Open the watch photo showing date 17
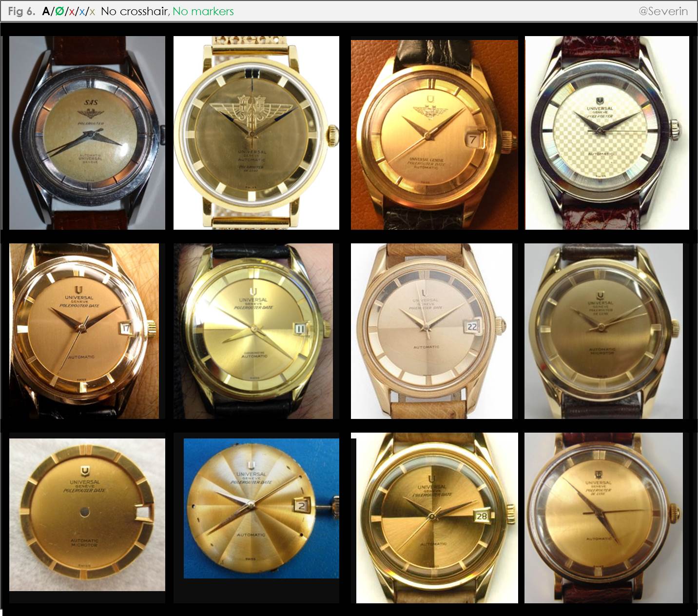Image resolution: width=698 pixels, height=616 pixels. click(x=84, y=331)
